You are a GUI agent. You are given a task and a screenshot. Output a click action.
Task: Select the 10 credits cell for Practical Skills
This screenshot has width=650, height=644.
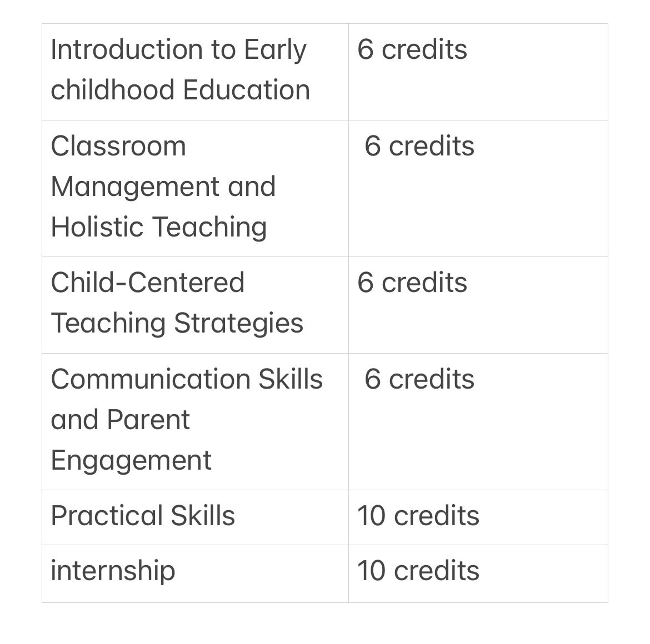418,516
